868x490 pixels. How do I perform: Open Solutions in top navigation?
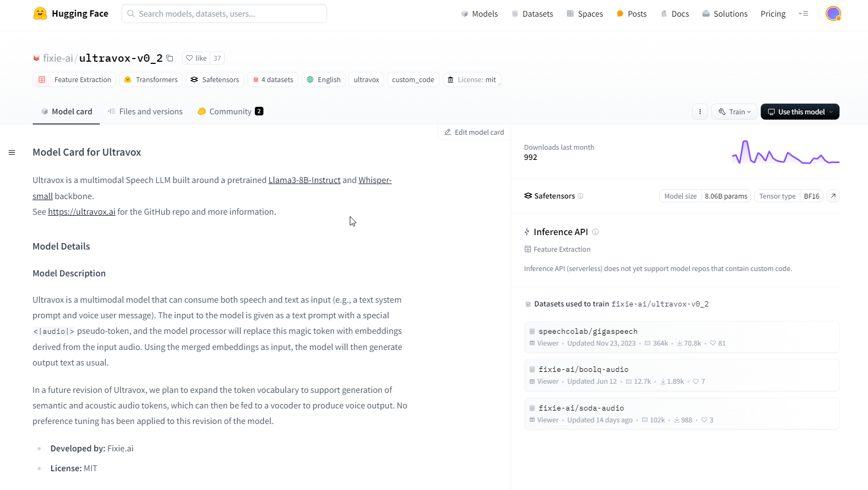click(725, 14)
